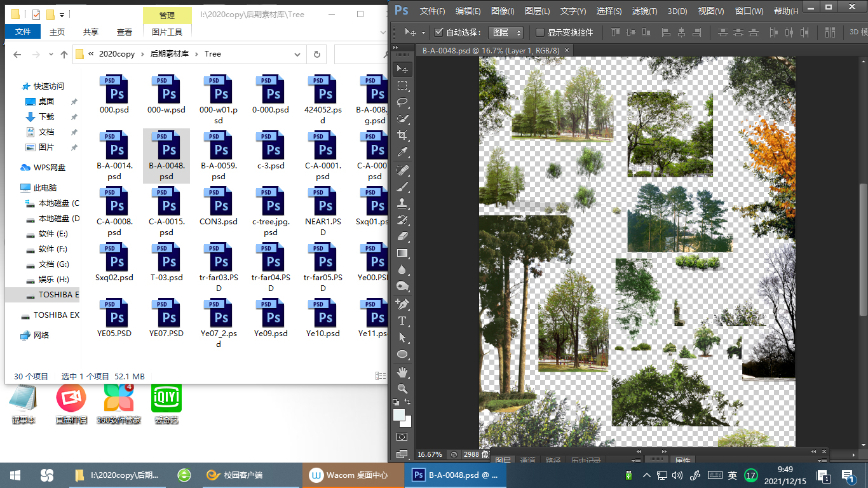Open the Customize Quick Access Toolbar dropdown
The width and height of the screenshot is (868, 488).
tap(62, 15)
